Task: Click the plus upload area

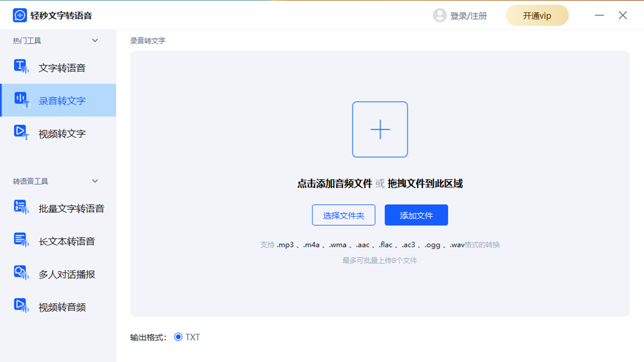Action: coord(380,129)
